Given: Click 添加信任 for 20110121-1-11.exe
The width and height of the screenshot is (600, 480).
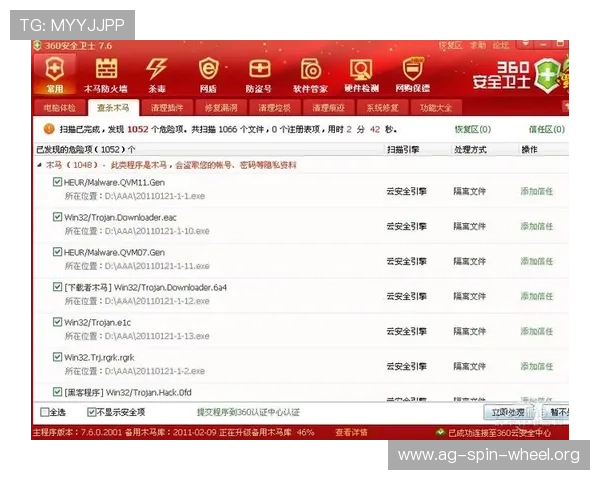Looking at the screenshot, I should tap(536, 261).
